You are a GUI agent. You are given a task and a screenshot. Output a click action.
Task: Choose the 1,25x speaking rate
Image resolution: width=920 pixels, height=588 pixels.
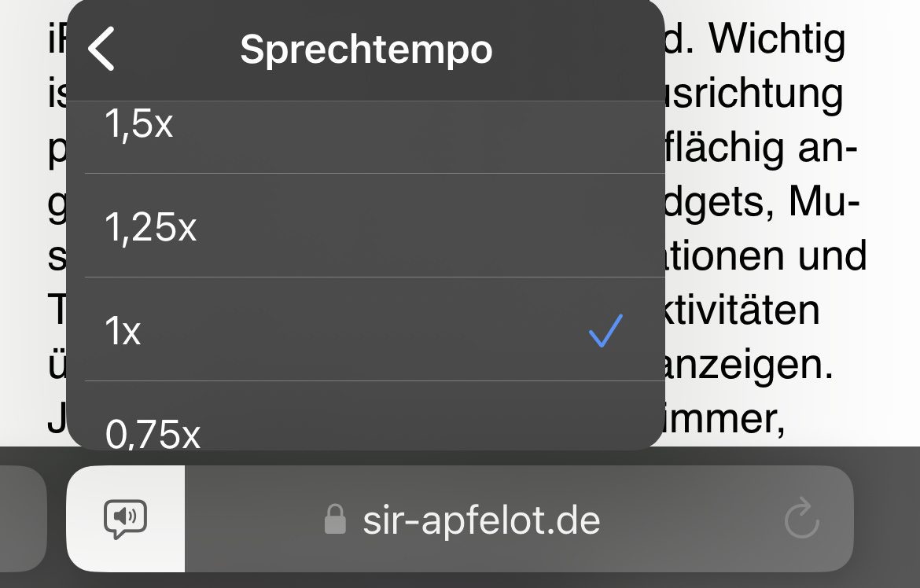click(150, 227)
